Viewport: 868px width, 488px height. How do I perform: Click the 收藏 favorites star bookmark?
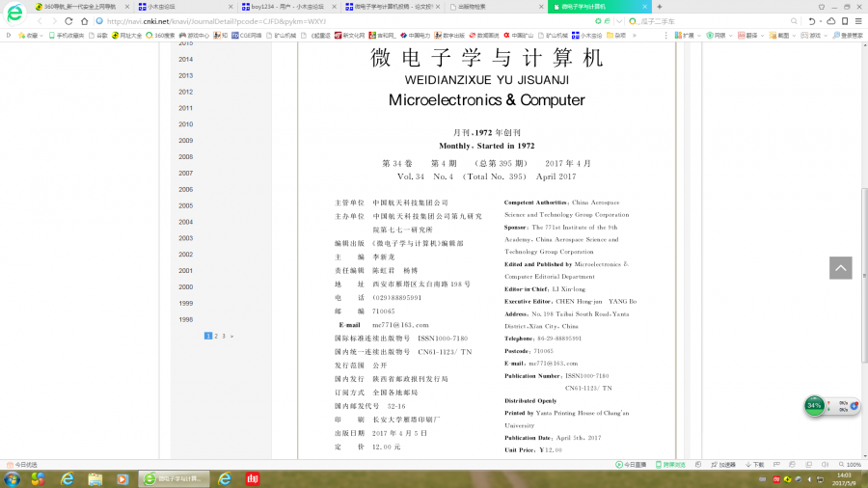point(28,35)
